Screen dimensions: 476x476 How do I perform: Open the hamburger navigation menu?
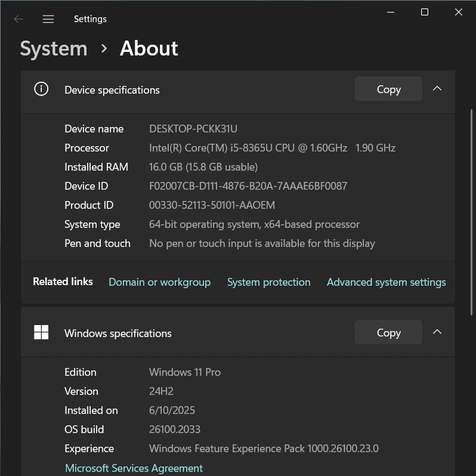point(48,19)
